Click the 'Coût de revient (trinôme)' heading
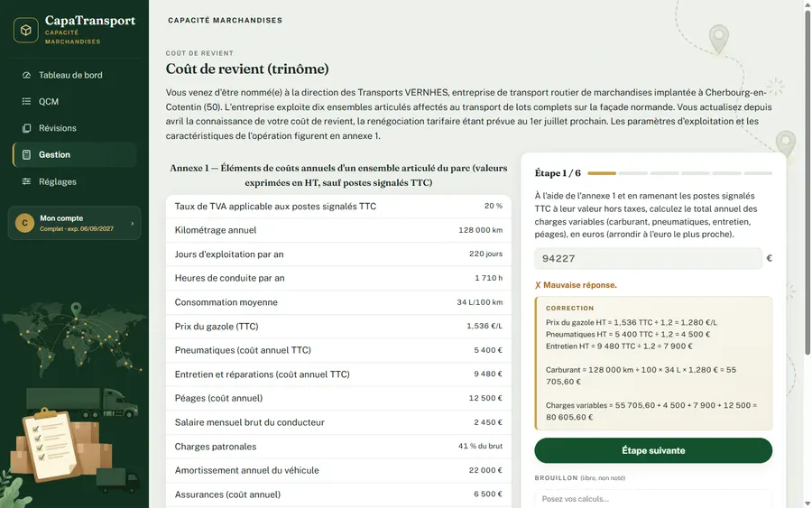Viewport: 812px width, 508px height. (x=247, y=69)
